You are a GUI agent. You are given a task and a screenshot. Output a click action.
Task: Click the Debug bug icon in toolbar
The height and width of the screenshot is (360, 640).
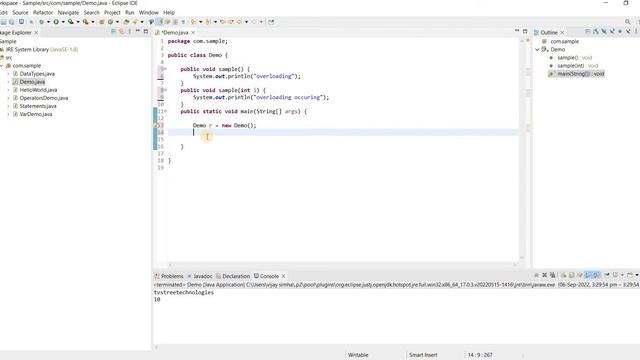[x=42, y=22]
